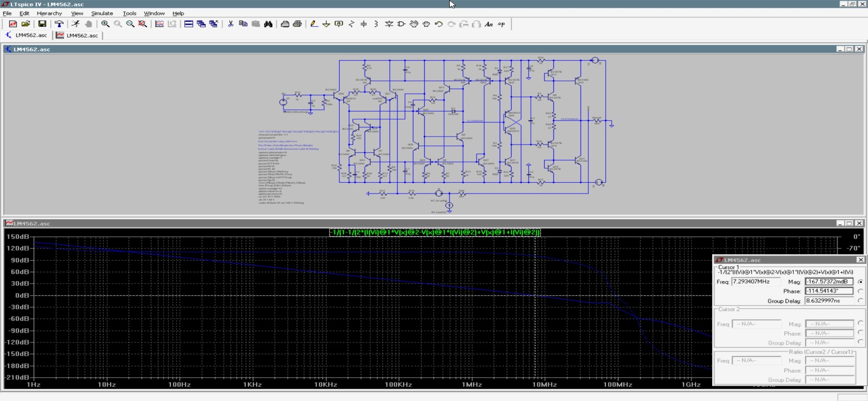Viewport: 868px width, 401px height.
Task: Select the Drag hand tool
Action: (x=426, y=24)
